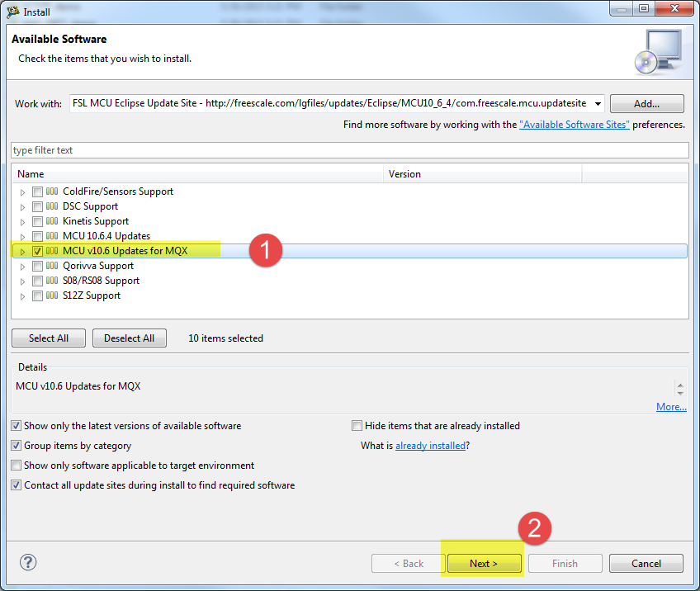Screen dimensions: 700x591
Task: Expand the S08/RS08 Support tree node
Action: coord(22,281)
